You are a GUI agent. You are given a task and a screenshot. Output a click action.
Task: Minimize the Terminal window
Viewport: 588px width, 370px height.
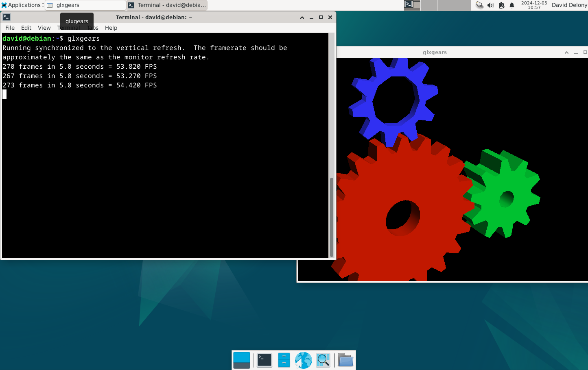pos(311,17)
